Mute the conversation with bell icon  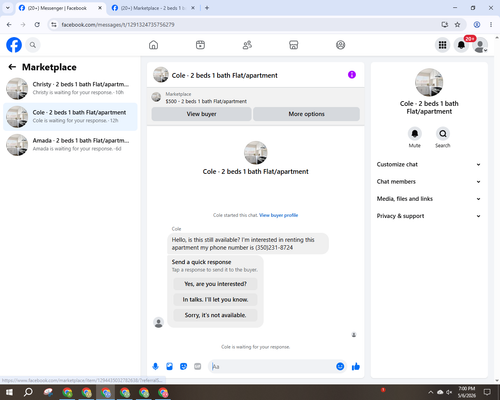(x=414, y=134)
